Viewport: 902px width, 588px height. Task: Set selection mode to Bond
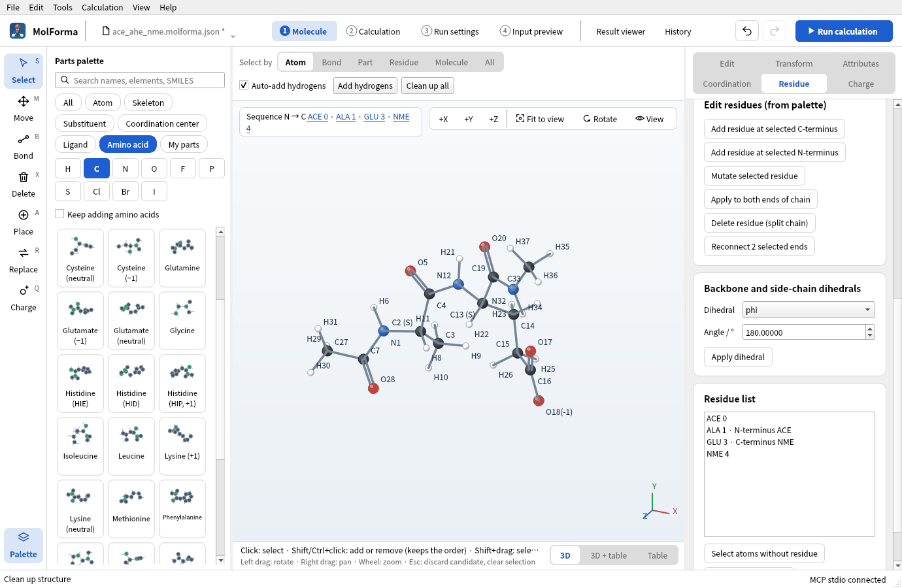pos(331,62)
